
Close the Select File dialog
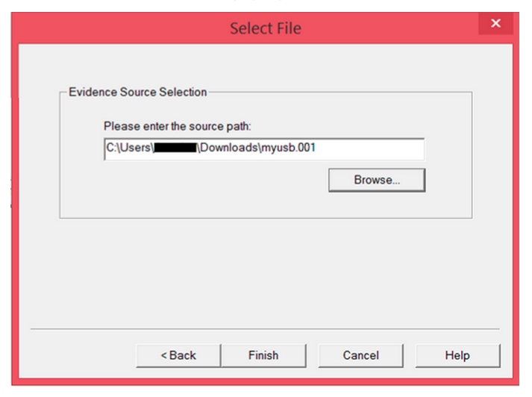point(496,24)
